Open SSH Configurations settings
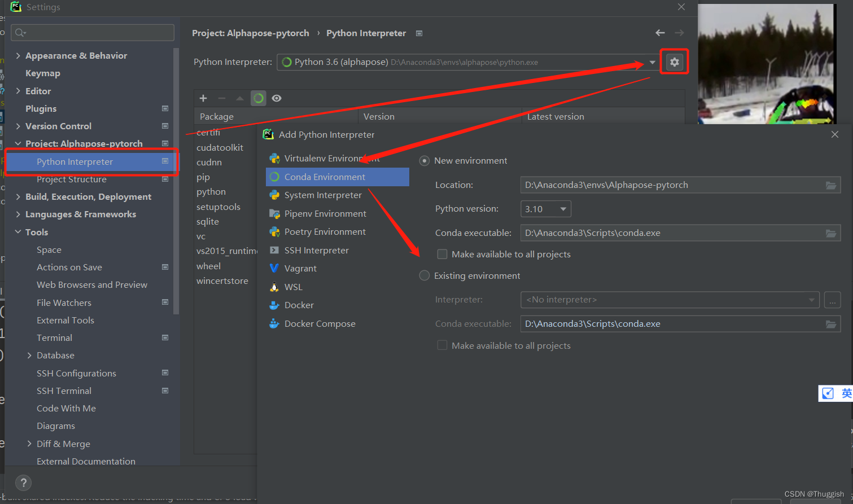Viewport: 853px width, 504px height. [76, 373]
